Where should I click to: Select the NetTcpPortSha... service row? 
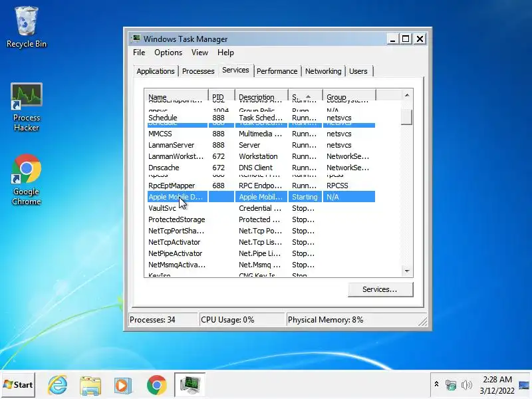pyautogui.click(x=261, y=231)
